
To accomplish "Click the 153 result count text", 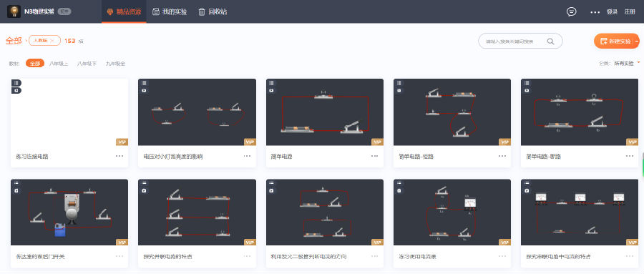I will tap(70, 41).
